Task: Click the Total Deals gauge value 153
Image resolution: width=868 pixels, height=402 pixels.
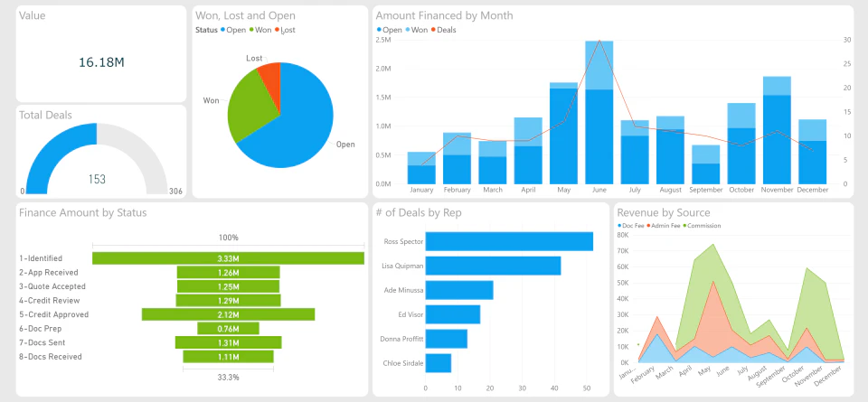Action: (97, 179)
